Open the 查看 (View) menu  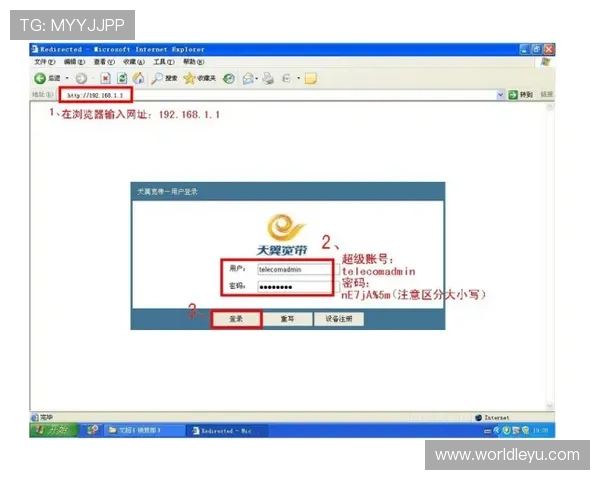[104, 62]
